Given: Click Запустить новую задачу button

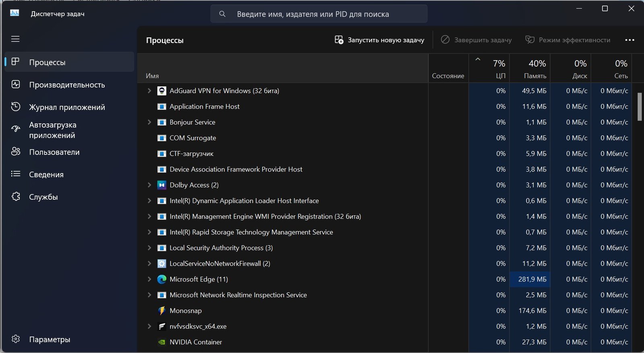Looking at the screenshot, I should click(x=380, y=40).
